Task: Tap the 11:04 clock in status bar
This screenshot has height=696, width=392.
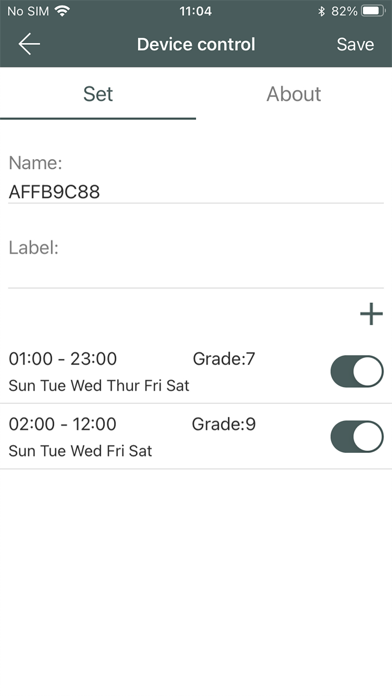Action: (196, 11)
